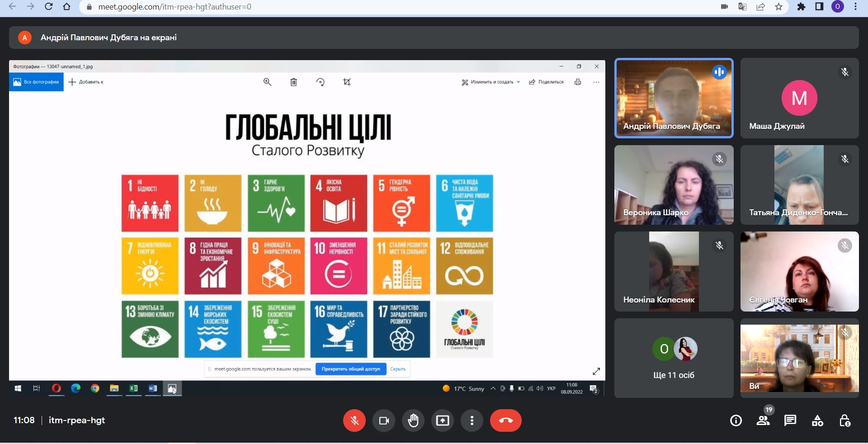Click the Edge icon in shared taskbar
Viewport: 868px width, 444px height.
click(75, 388)
